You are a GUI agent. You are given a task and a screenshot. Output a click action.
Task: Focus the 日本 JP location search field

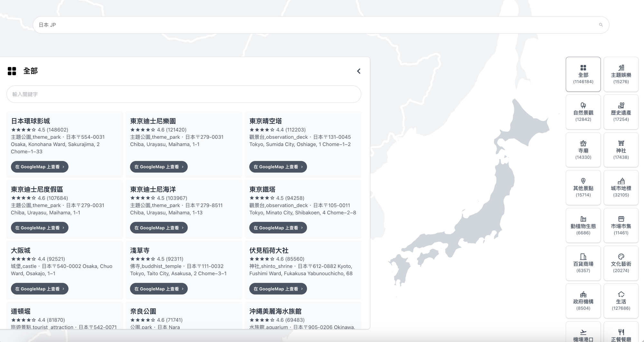(x=321, y=25)
